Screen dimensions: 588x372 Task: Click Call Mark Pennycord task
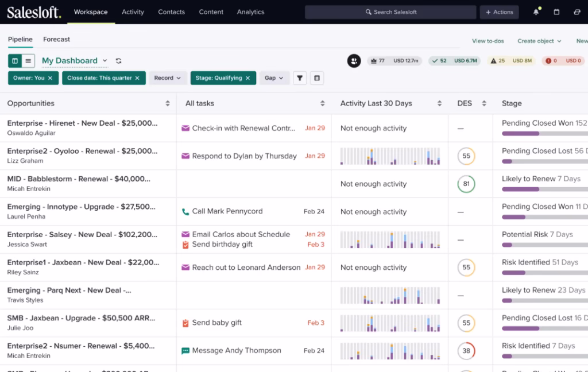[x=227, y=211]
